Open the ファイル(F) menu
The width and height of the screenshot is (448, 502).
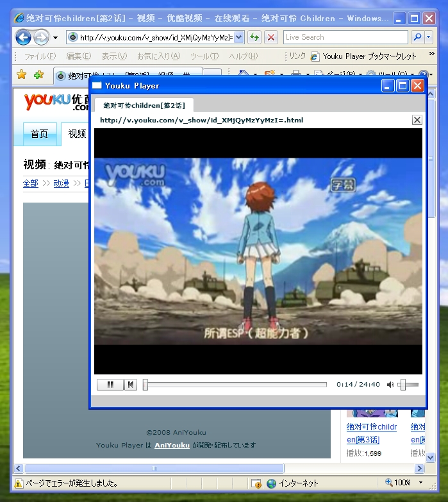tap(40, 56)
